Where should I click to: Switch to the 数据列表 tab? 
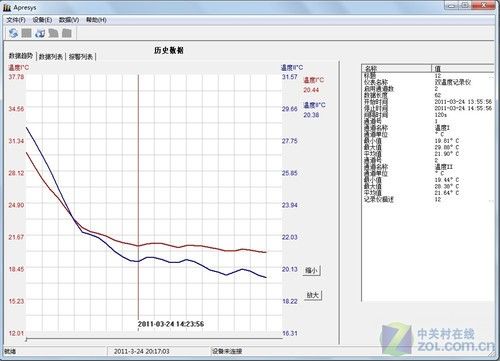pos(51,57)
